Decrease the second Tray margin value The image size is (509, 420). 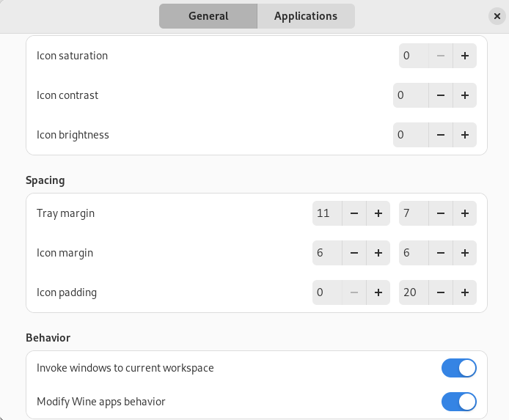[441, 213]
